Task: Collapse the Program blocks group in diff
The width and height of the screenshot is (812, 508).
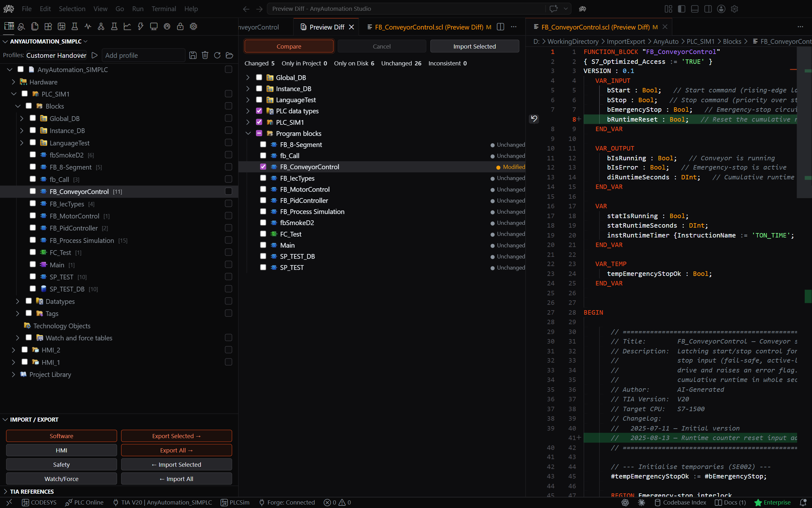Action: pyautogui.click(x=248, y=133)
